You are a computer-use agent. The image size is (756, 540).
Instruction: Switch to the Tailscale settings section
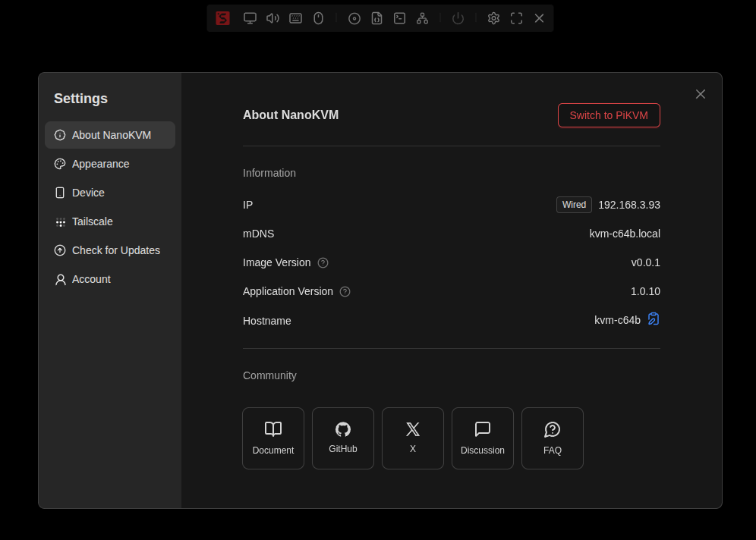[x=110, y=221]
